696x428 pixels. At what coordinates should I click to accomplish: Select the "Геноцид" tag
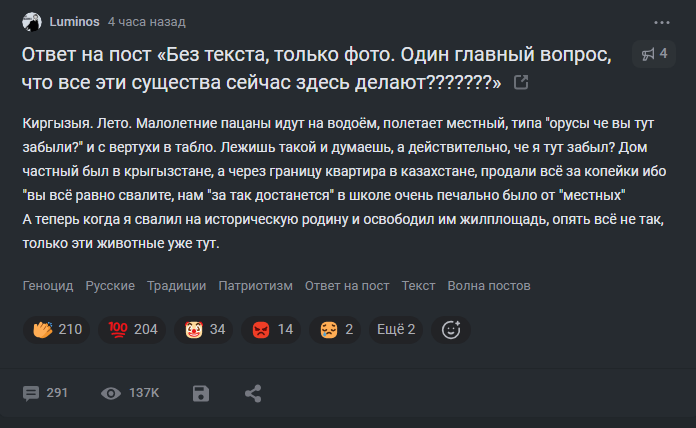[x=48, y=286]
